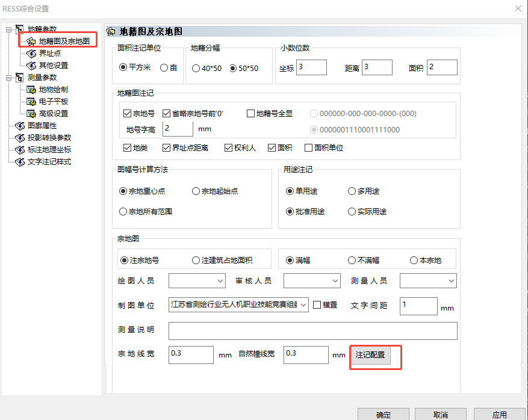Select 界址点 in the tree
528x420 pixels.
coord(50,54)
